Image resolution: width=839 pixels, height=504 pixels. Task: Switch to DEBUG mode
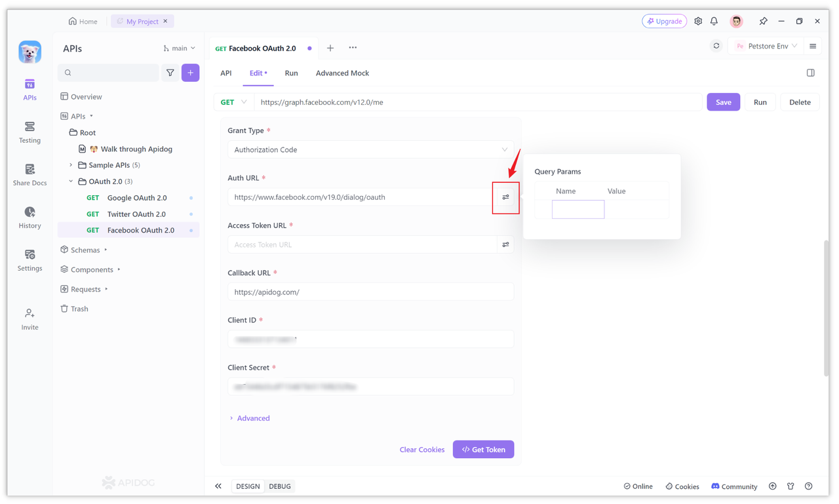[x=280, y=486]
